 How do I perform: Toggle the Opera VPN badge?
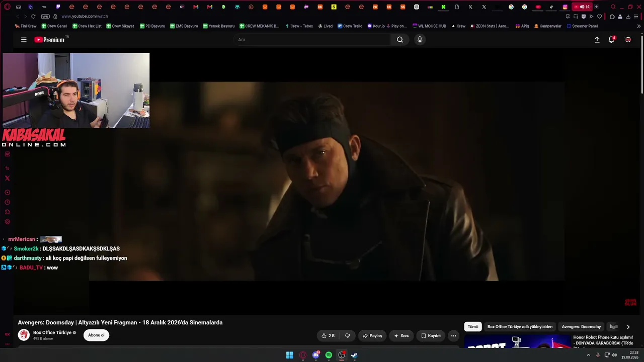click(45, 17)
